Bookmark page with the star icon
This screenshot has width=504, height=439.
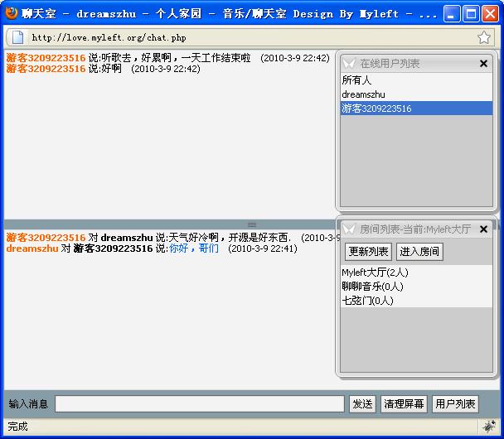coord(483,37)
